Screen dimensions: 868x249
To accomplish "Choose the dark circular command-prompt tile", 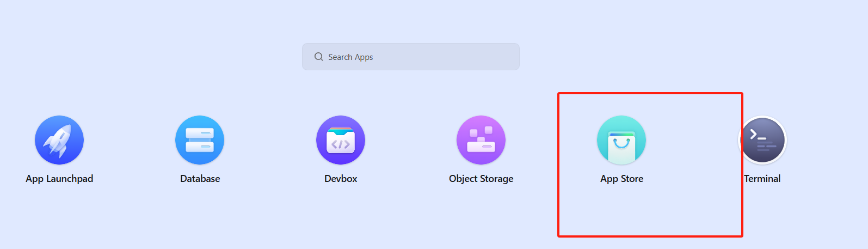I will (762, 140).
